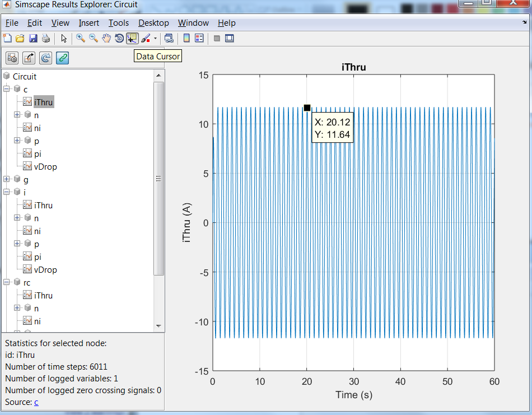Screen dimensions: 532x415
Task: Click the Print Figure icon
Action: tap(46, 38)
